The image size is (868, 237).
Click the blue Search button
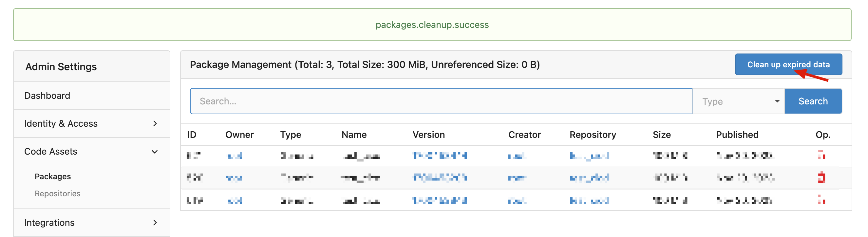813,101
